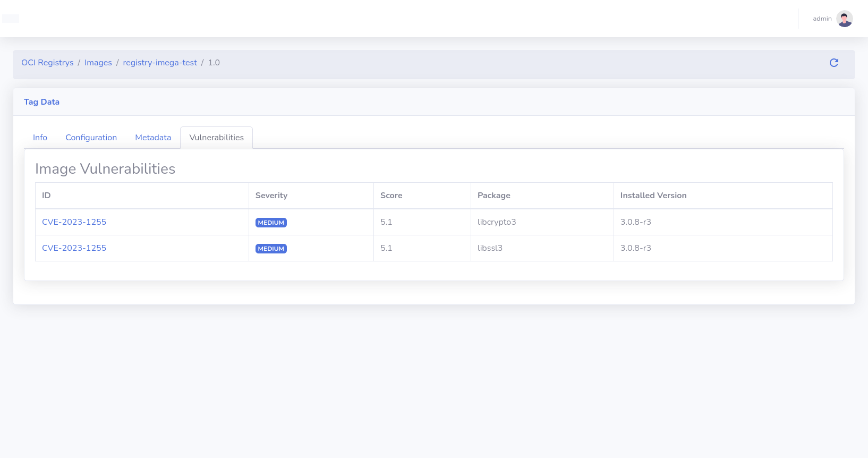The image size is (868, 458).
Task: Select the Vulnerabilities tab
Action: pyautogui.click(x=216, y=138)
